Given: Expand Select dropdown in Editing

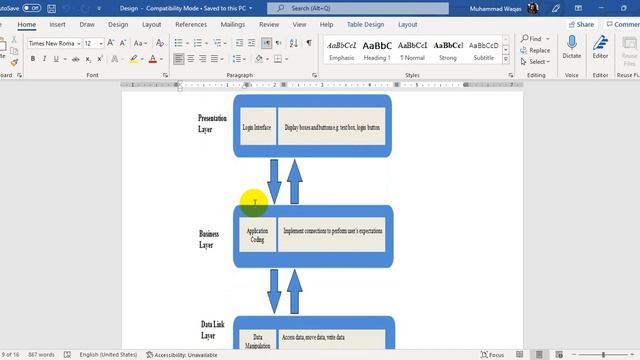Looking at the screenshot, I should coord(536,62).
